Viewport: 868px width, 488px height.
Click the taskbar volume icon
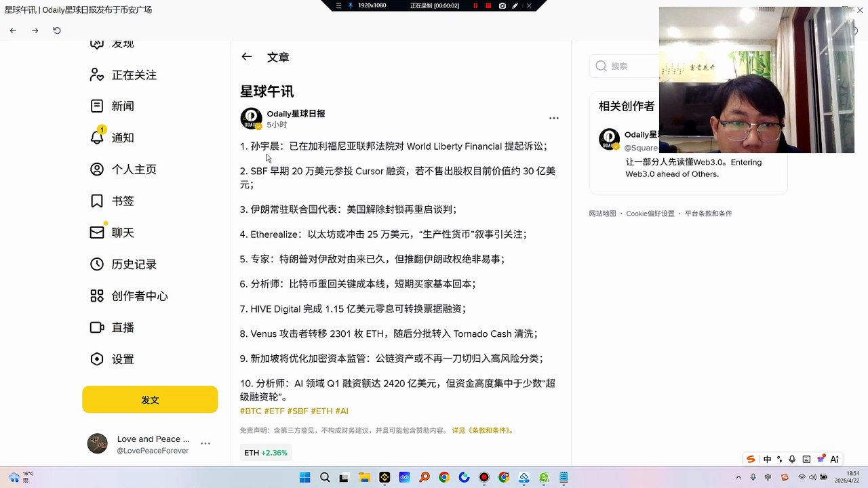pyautogui.click(x=812, y=478)
